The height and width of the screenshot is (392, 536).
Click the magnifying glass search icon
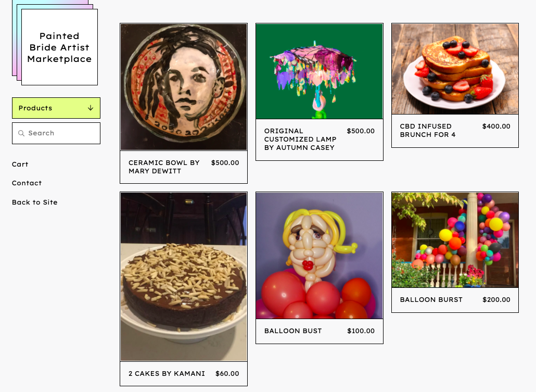coord(21,133)
